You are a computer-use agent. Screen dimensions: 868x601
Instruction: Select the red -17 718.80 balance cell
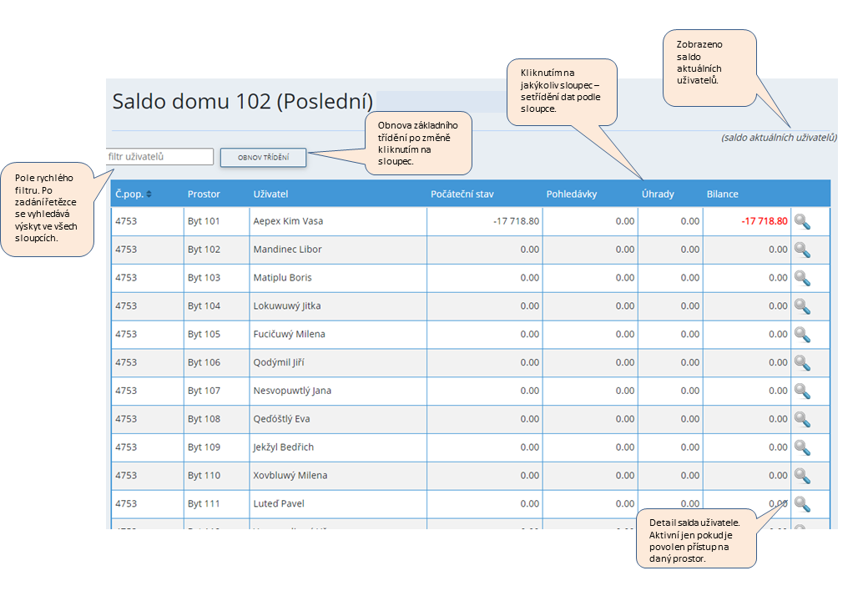click(x=765, y=221)
